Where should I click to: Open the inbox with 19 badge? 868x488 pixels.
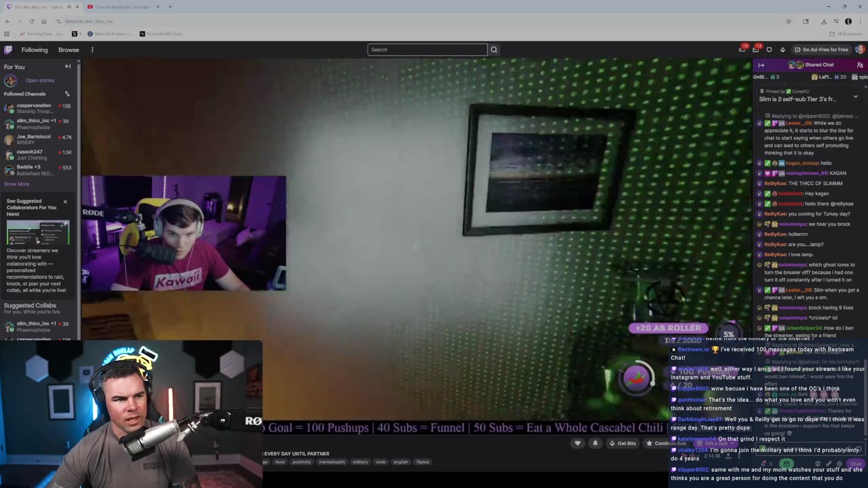tap(743, 49)
